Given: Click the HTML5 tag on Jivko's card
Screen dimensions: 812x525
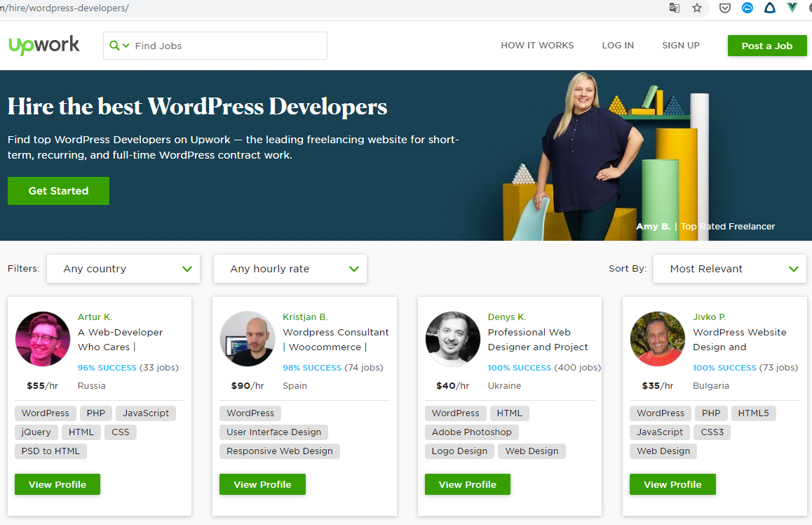Looking at the screenshot, I should coord(754,413).
